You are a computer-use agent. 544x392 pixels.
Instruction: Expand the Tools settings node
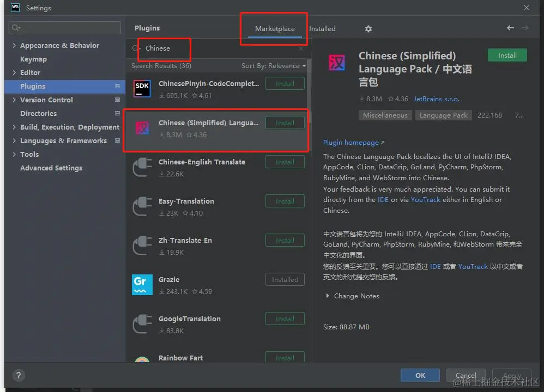(x=14, y=154)
